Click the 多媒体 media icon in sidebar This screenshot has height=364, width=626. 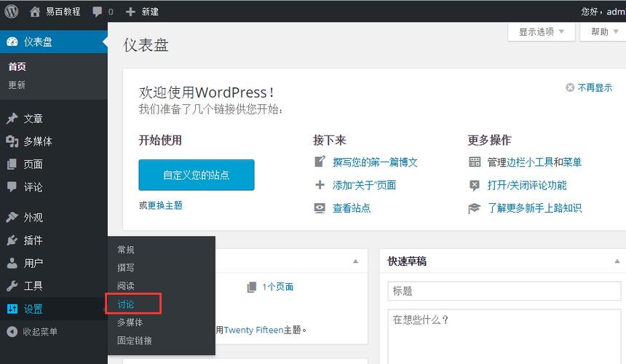click(x=12, y=141)
